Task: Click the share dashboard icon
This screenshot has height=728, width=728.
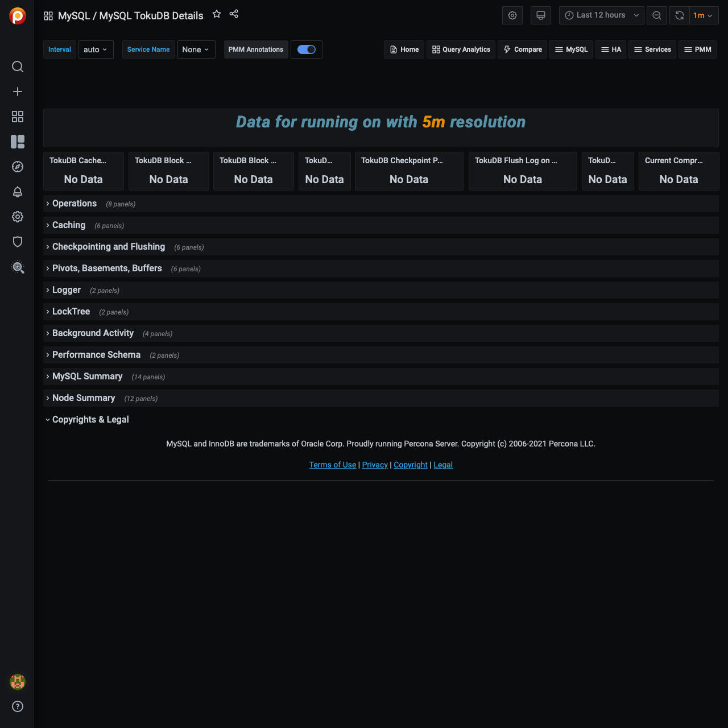Action: (234, 14)
